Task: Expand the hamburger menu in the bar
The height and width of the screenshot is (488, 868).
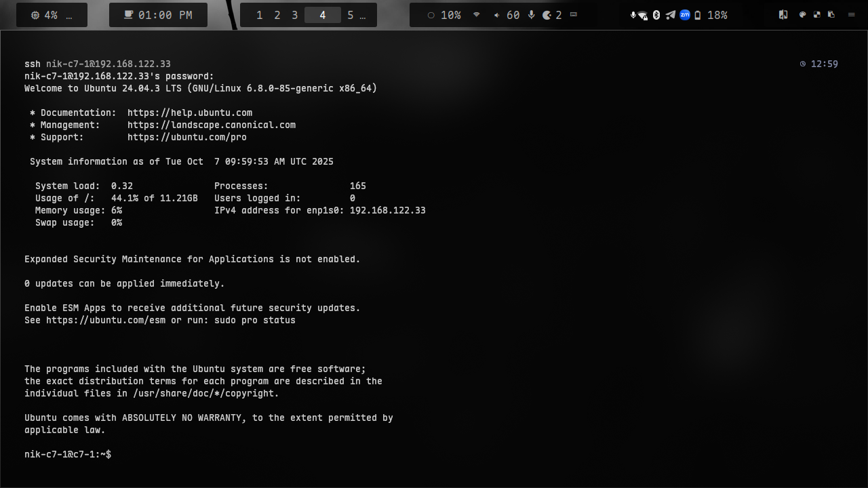Action: (851, 15)
